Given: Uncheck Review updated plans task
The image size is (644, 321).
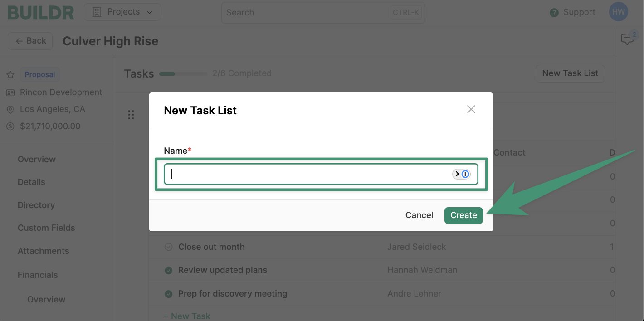Looking at the screenshot, I should (x=168, y=270).
